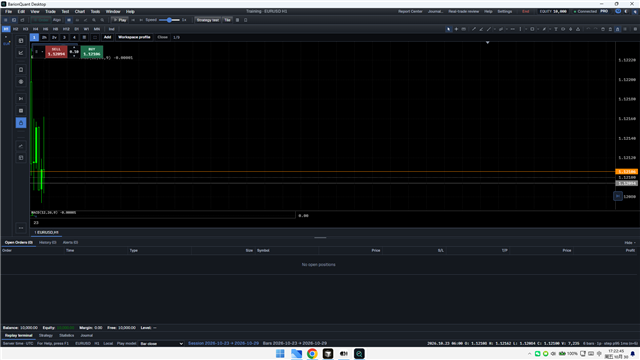Select the 2v split layout

54,37
